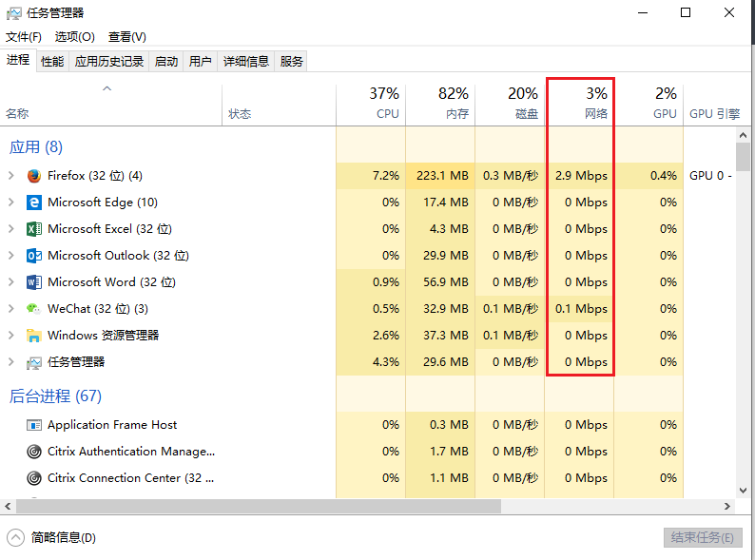Image resolution: width=755 pixels, height=560 pixels.
Task: Click Microsoft Word memory value 56.9 MB
Action: (446, 282)
